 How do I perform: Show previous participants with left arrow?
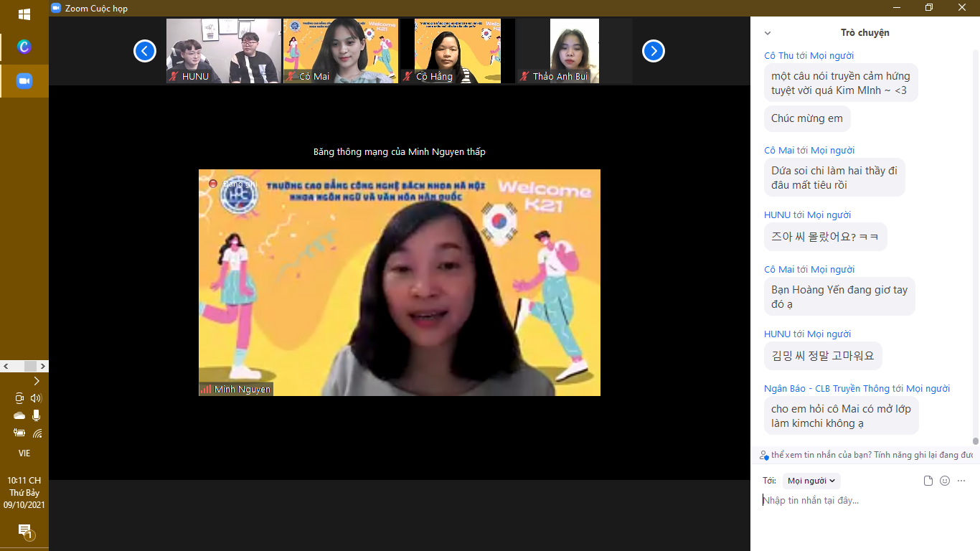pos(145,51)
